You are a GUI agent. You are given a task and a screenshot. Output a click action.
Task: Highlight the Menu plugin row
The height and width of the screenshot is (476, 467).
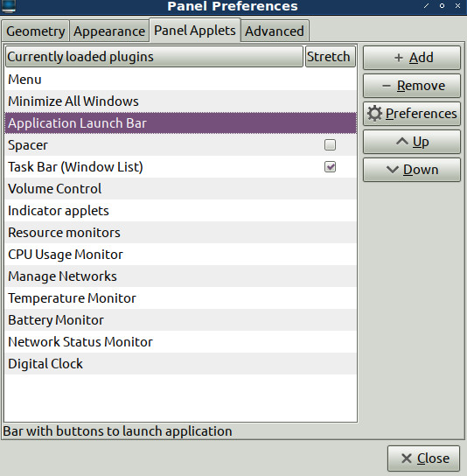point(180,80)
